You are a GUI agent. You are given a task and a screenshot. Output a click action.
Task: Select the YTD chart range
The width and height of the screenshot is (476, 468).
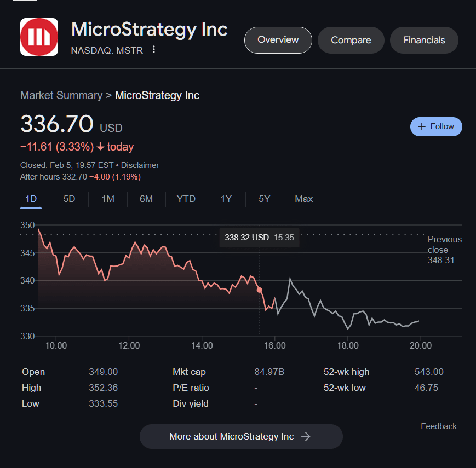[186, 199]
